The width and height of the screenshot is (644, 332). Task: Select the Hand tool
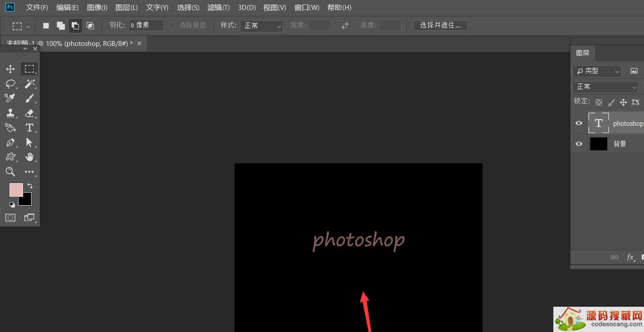coord(29,157)
